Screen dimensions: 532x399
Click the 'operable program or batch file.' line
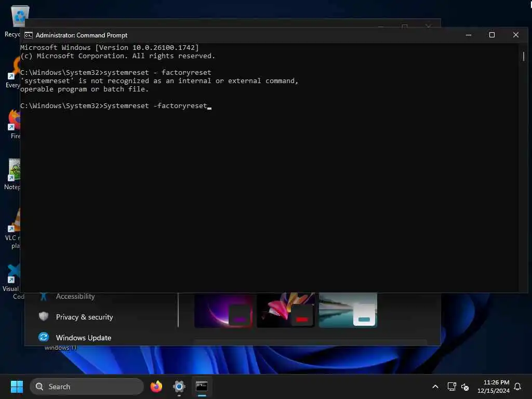pos(84,89)
